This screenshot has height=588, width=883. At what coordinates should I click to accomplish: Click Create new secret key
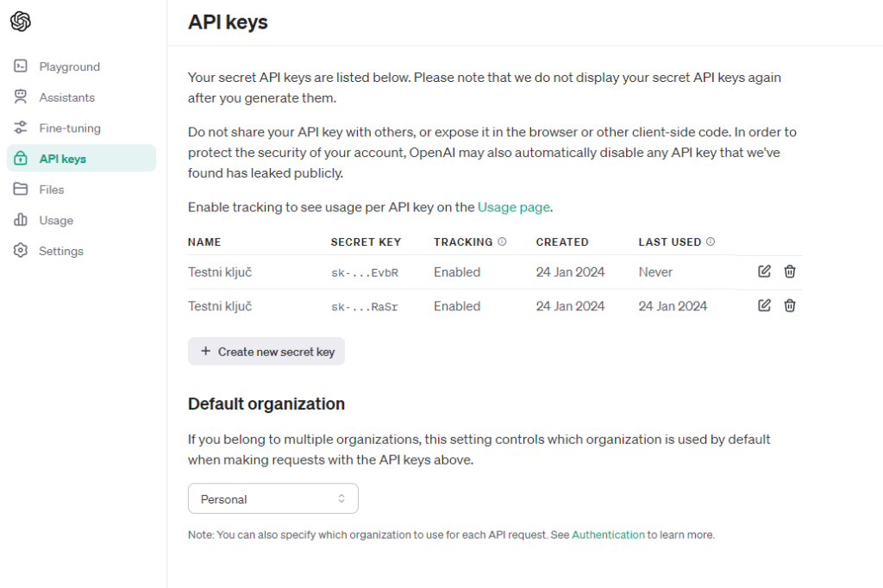pyautogui.click(x=266, y=351)
